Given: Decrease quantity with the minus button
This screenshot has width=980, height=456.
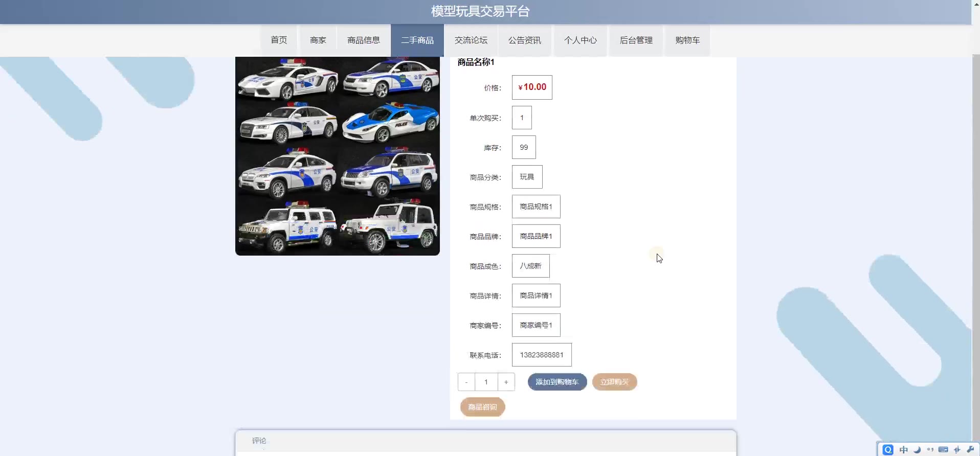Looking at the screenshot, I should click(466, 382).
